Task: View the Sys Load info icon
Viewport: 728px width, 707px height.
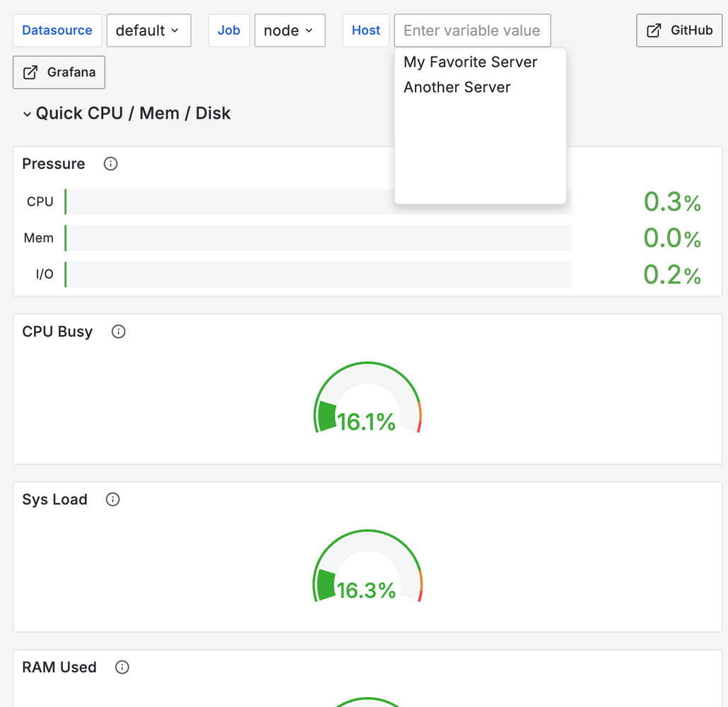Action: (113, 499)
